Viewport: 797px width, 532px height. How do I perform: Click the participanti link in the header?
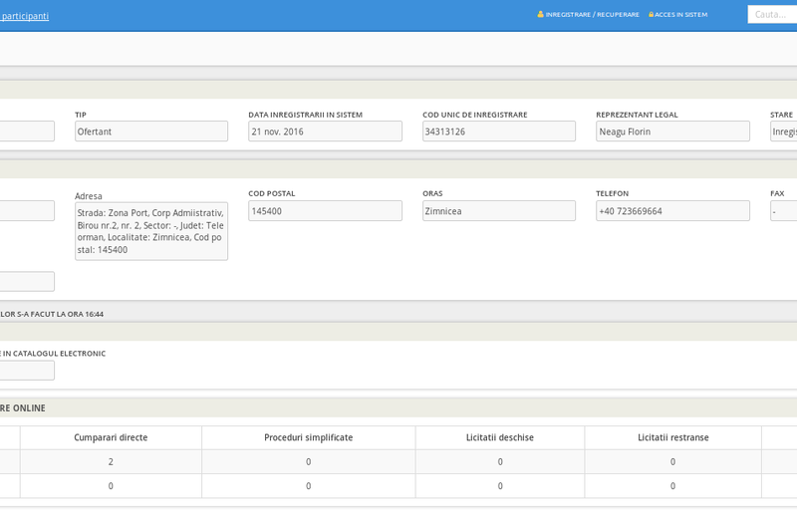click(25, 16)
